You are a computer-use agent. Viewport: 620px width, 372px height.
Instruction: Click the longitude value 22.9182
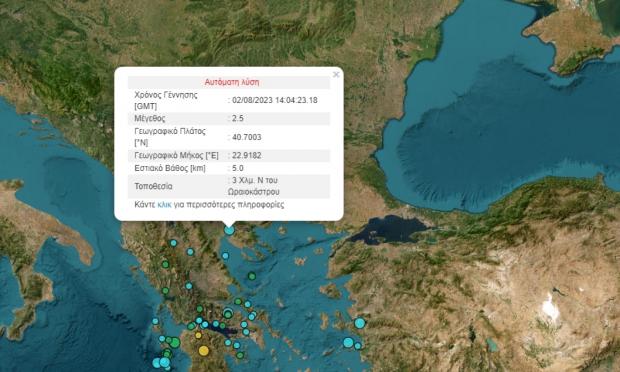tap(246, 155)
